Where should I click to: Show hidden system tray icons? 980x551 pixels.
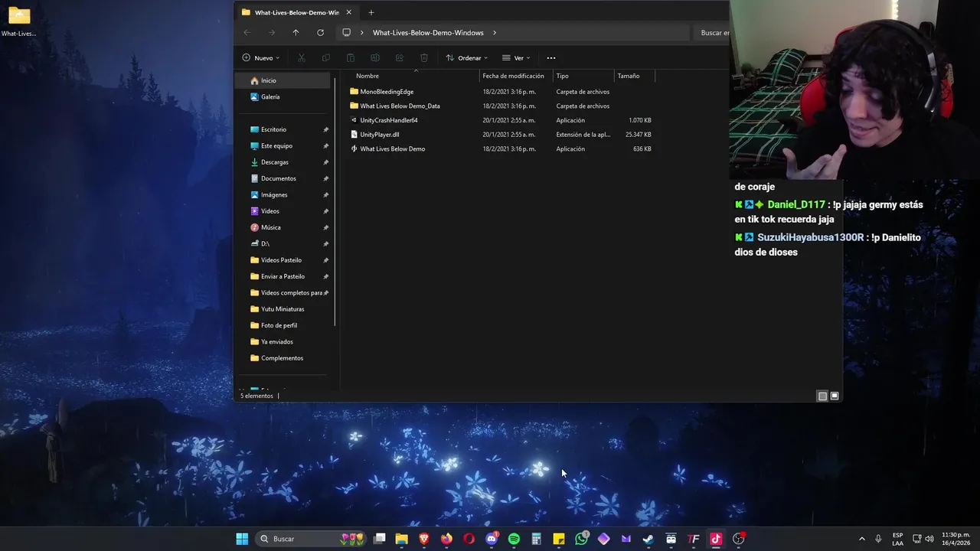pyautogui.click(x=861, y=539)
